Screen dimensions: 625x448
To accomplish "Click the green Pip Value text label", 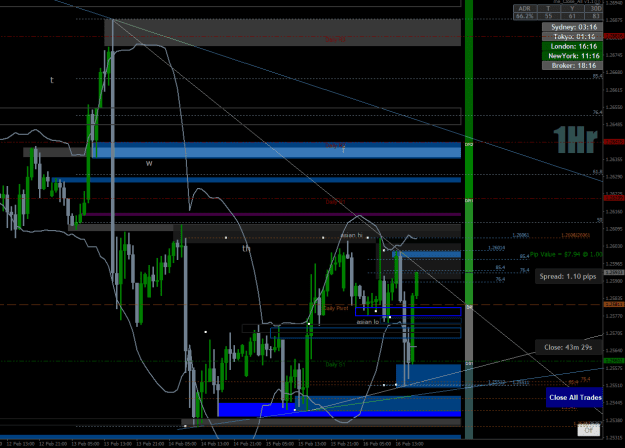I will click(566, 254).
